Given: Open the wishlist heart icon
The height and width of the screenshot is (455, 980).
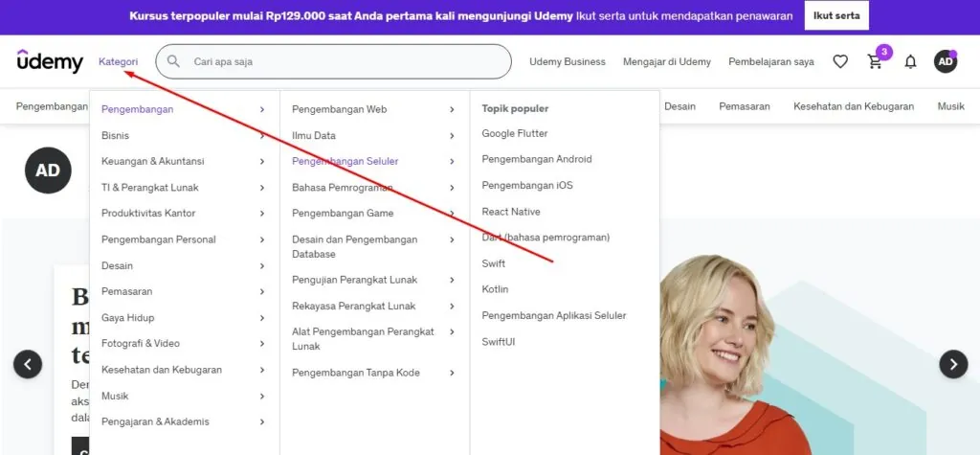Looking at the screenshot, I should tap(840, 61).
